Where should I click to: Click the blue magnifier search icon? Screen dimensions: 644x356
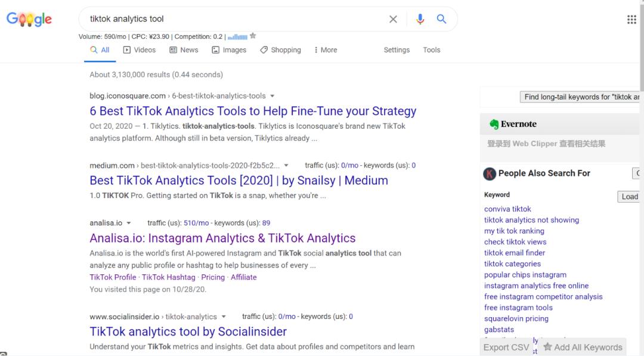441,19
